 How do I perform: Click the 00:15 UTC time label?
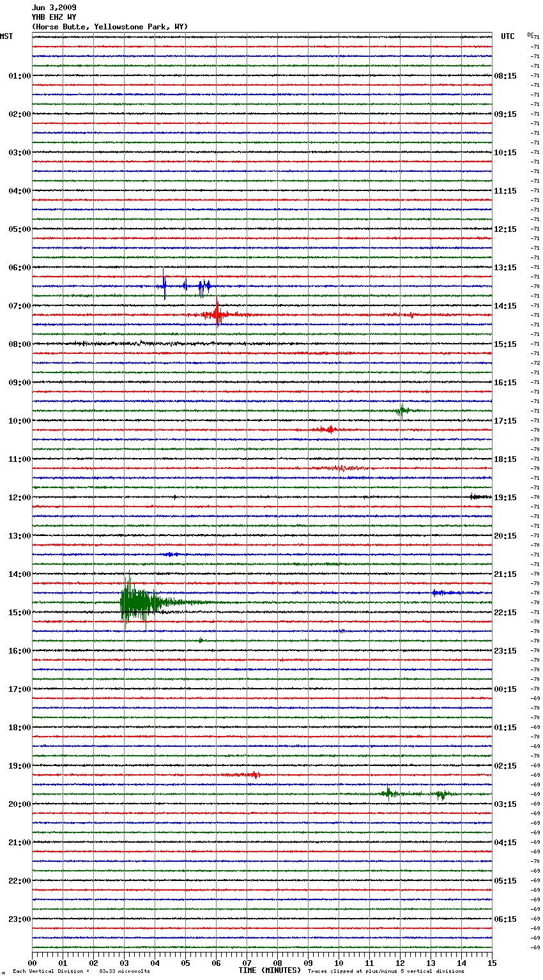point(505,689)
